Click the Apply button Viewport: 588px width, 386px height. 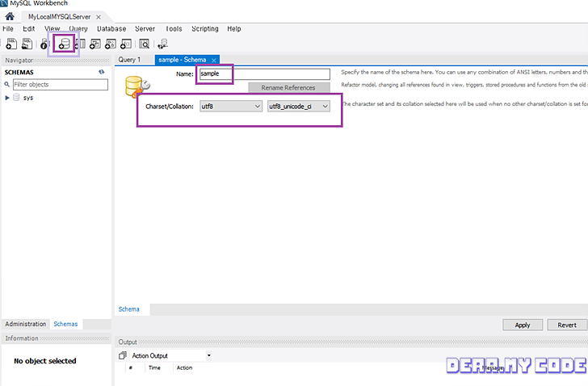tap(523, 325)
